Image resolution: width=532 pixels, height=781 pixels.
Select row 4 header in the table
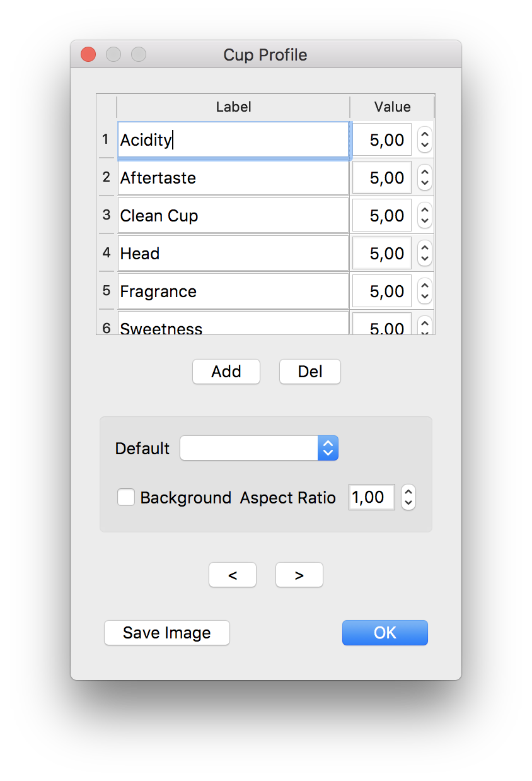coord(107,253)
